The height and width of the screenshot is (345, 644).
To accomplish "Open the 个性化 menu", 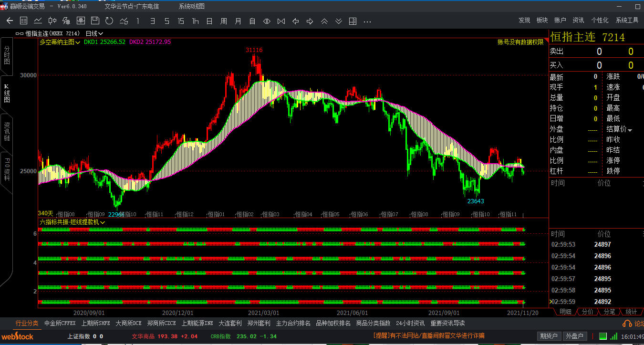I will pyautogui.click(x=600, y=21).
